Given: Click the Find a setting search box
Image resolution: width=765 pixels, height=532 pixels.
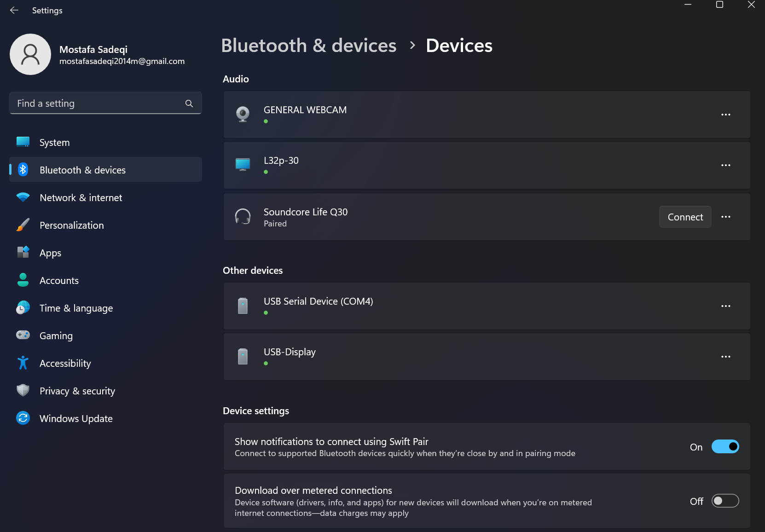Looking at the screenshot, I should coord(105,103).
